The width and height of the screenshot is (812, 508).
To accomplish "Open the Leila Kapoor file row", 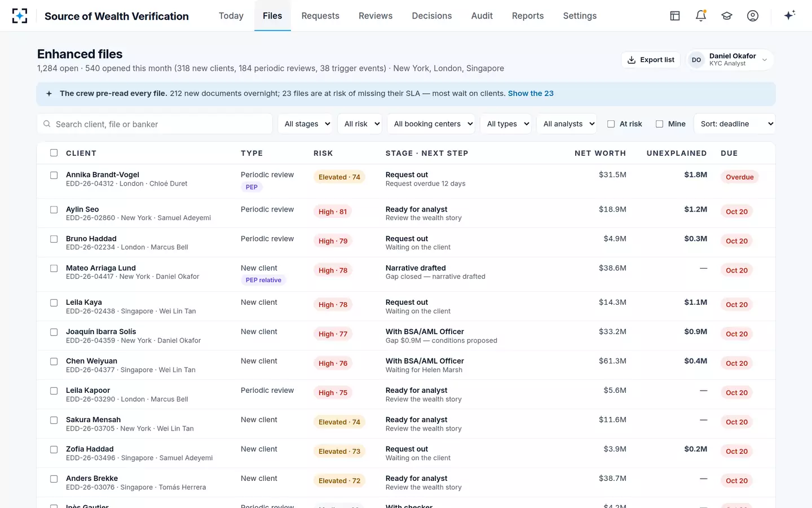I will tap(406, 395).
